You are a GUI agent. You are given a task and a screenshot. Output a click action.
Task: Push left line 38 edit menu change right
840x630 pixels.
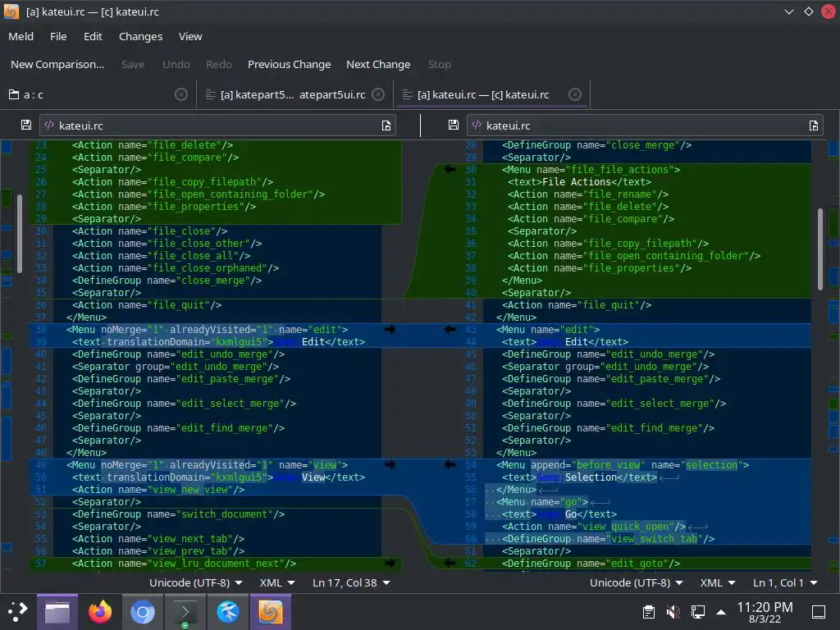tap(390, 330)
